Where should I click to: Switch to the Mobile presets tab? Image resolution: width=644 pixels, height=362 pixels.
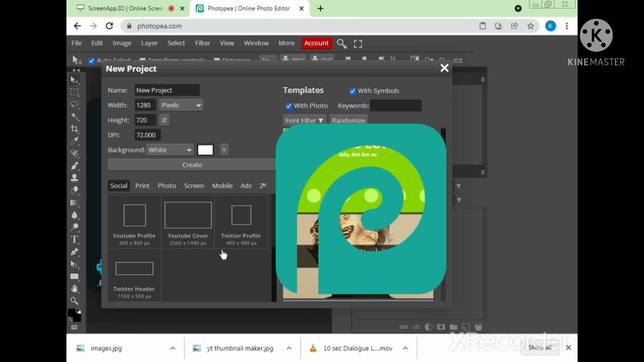[x=222, y=186]
